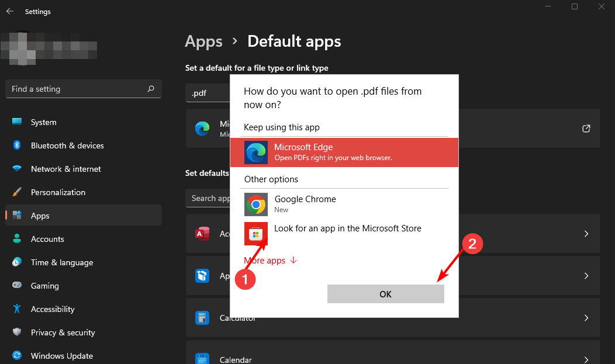
Task: Open Gaming settings
Action: 84,286
